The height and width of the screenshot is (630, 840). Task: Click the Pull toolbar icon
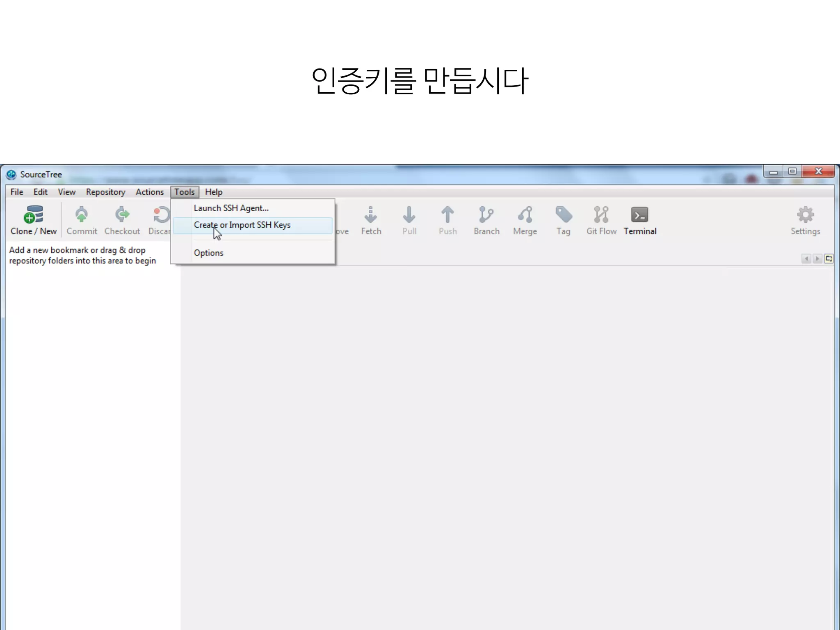point(409,220)
